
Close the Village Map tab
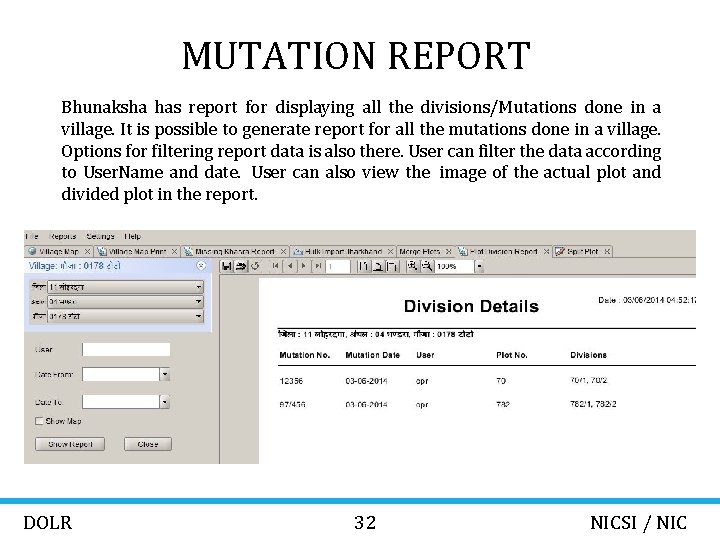(x=87, y=252)
